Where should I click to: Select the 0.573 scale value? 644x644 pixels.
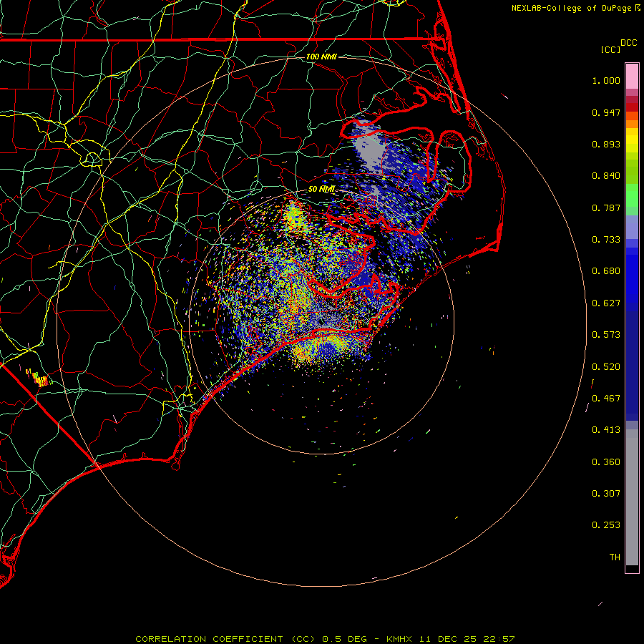point(606,335)
